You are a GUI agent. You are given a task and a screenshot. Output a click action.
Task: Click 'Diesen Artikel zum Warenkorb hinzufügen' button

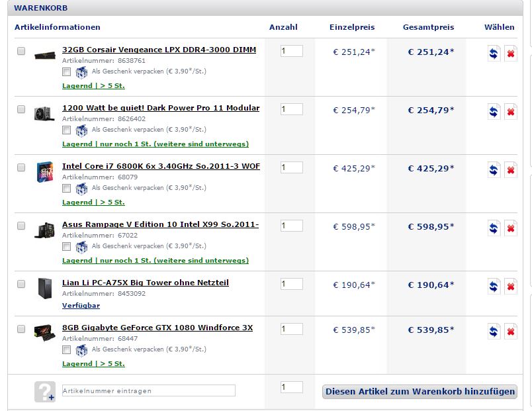(x=420, y=392)
